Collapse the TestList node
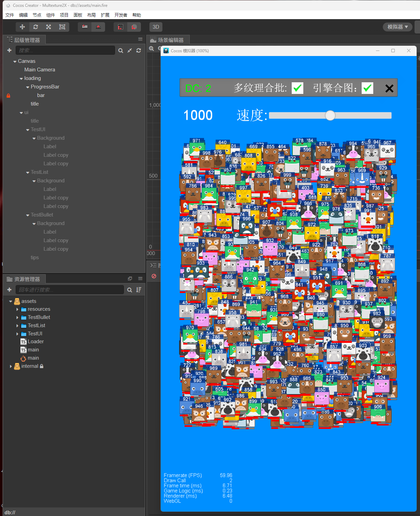The height and width of the screenshot is (516, 420). [x=28, y=172]
